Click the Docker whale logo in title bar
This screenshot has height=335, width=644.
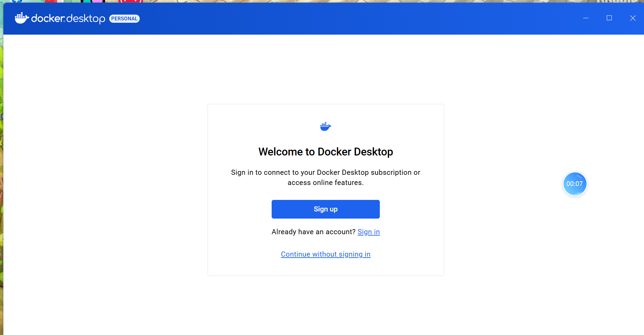click(x=22, y=18)
